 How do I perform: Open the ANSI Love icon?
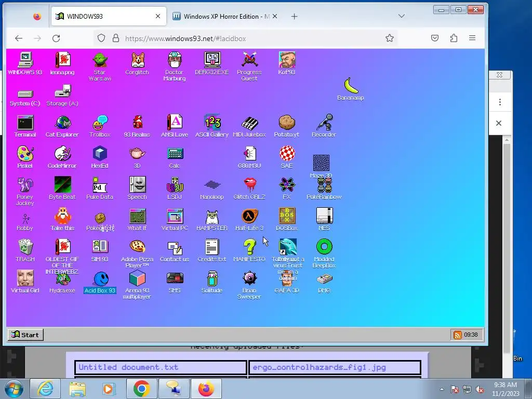coord(175,123)
